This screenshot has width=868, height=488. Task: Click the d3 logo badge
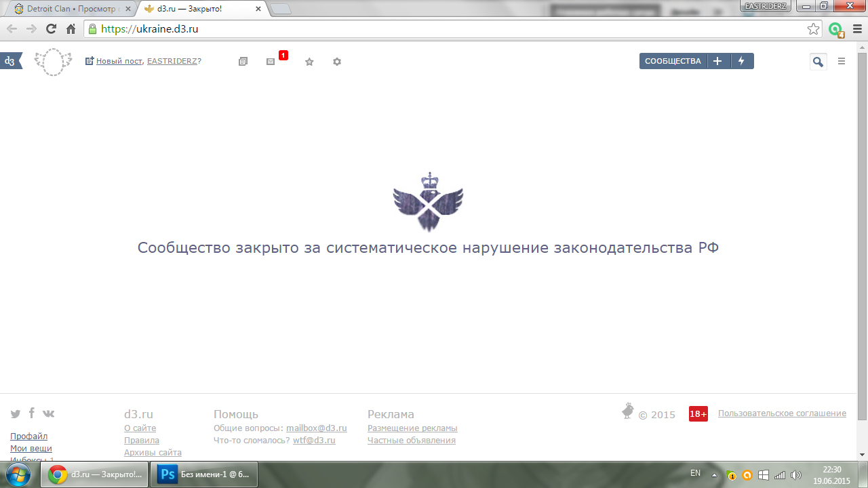[10, 61]
